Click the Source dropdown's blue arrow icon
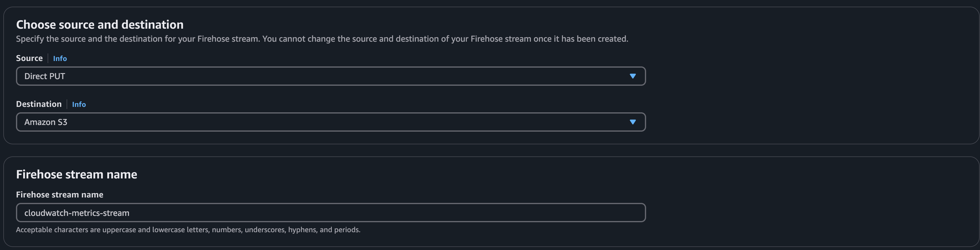 (x=633, y=76)
